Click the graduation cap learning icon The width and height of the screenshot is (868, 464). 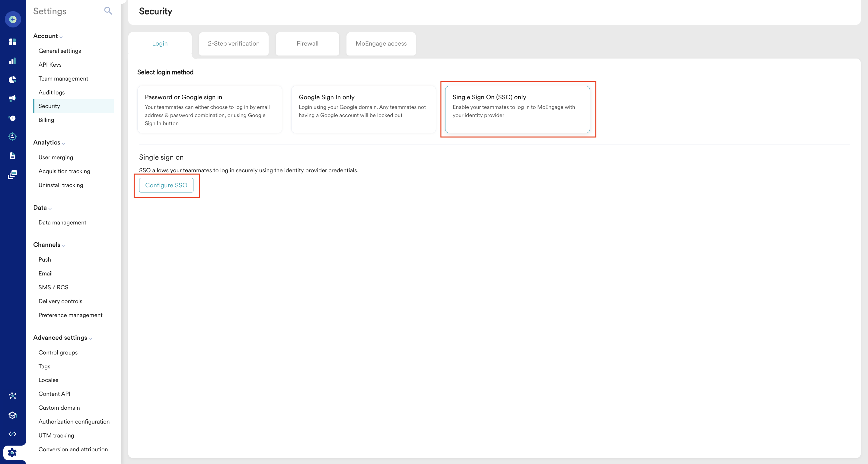(x=12, y=415)
